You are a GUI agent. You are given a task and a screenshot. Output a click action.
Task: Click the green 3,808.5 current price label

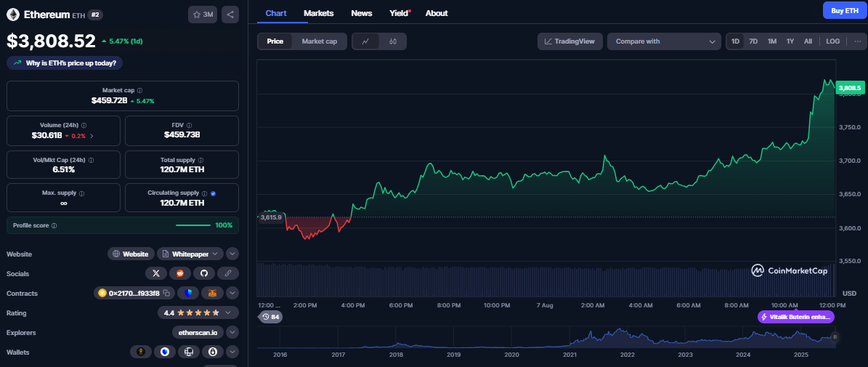(x=850, y=87)
